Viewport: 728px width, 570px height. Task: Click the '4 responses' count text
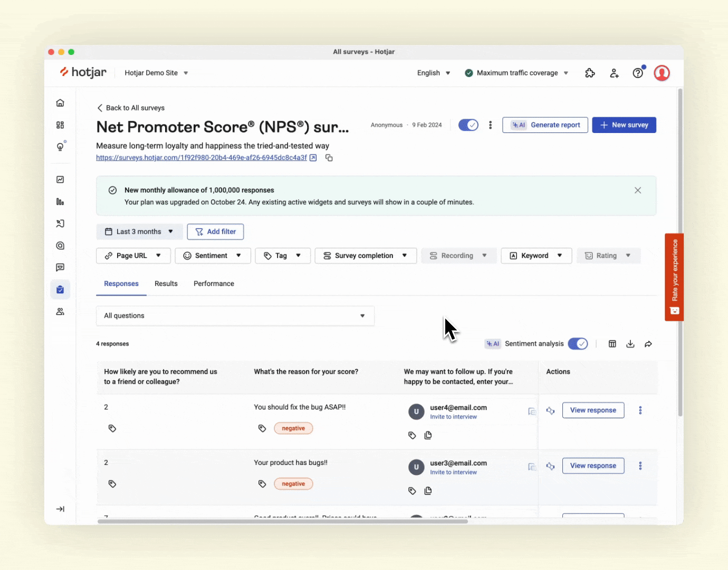point(112,344)
